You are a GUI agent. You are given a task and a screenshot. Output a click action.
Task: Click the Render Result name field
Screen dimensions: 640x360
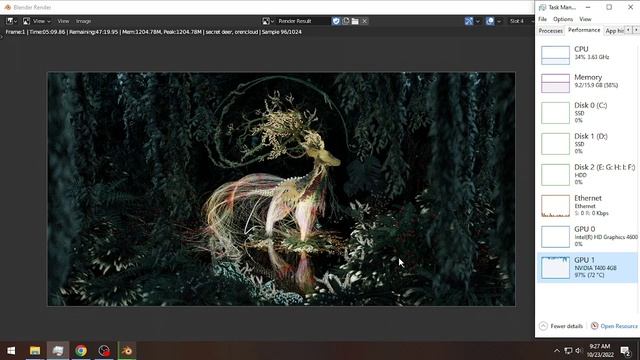click(302, 21)
